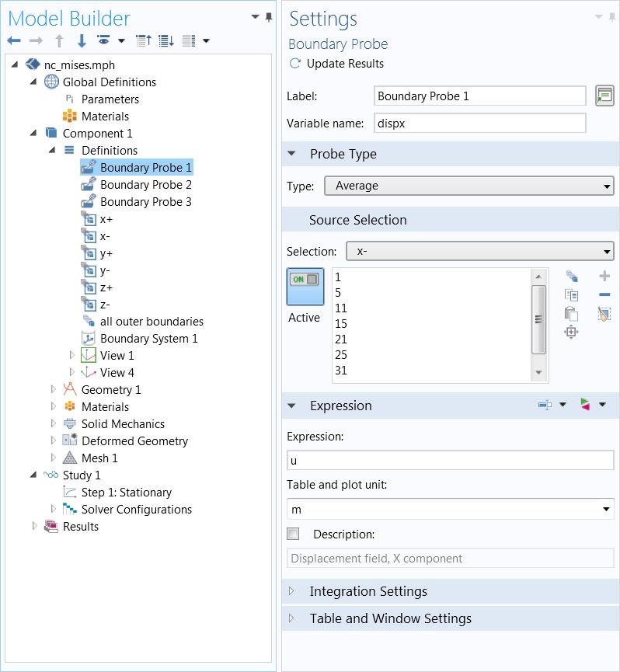The height and width of the screenshot is (672, 620).
Task: Enable the Description checkbox
Action: (x=293, y=534)
